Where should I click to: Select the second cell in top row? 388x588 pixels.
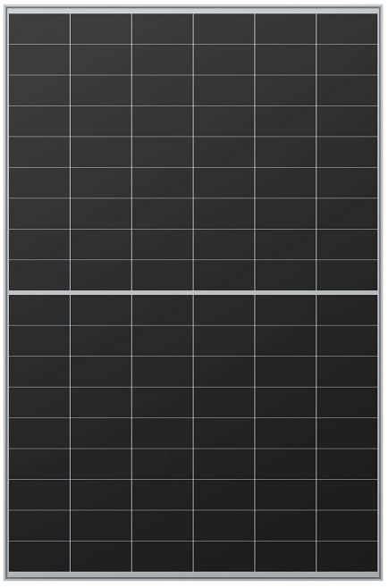[x=101, y=29]
